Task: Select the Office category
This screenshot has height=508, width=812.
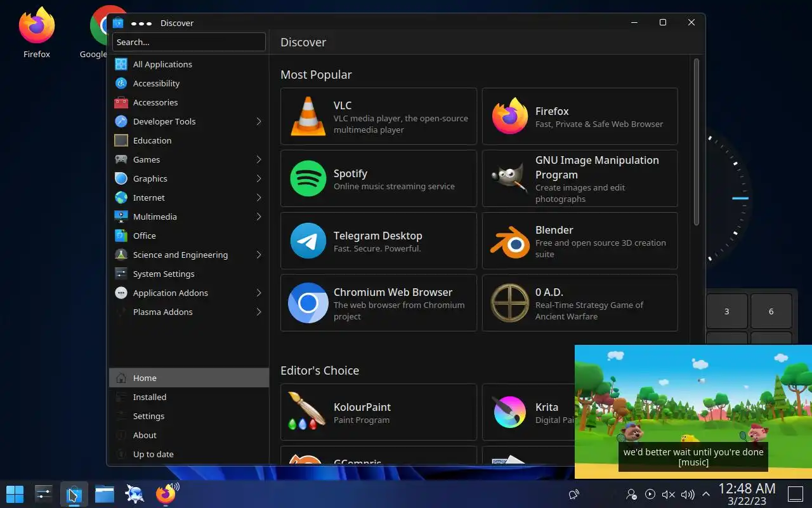Action: (189, 236)
